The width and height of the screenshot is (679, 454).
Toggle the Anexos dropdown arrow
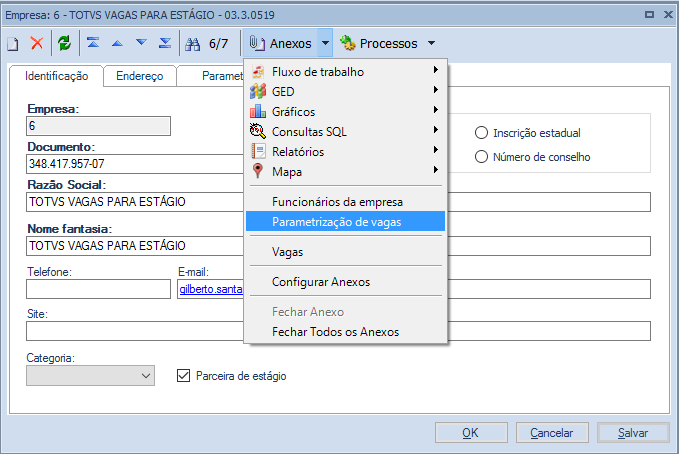click(x=325, y=43)
